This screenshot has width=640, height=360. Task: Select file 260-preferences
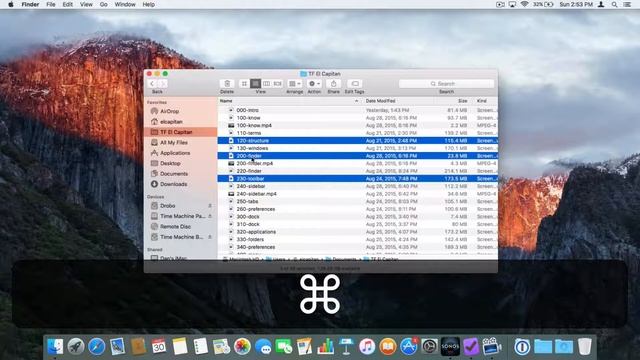358,209
